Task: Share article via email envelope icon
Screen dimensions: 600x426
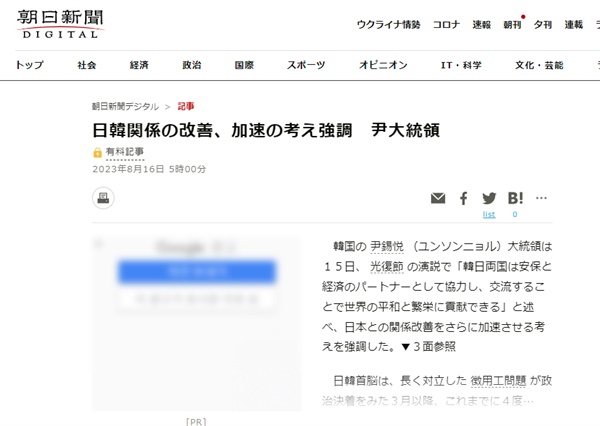Action: 438,198
